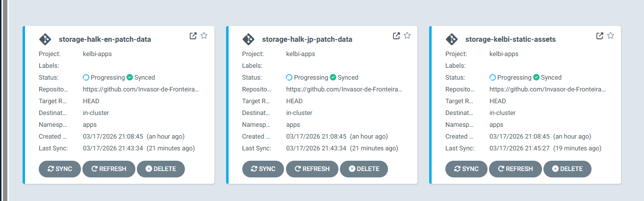Open the storage-halk-jp-patch-data repository URL
Screen dimensions: 644x201
point(344,89)
